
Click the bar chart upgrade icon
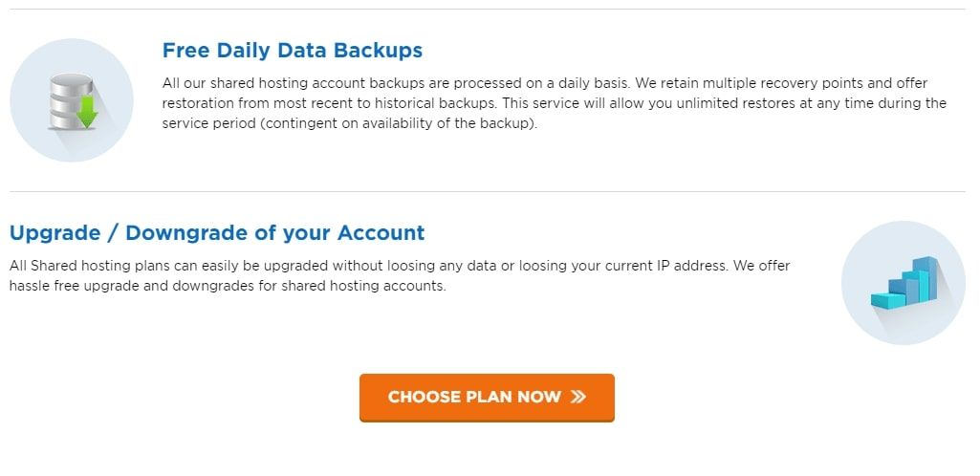pos(904,283)
